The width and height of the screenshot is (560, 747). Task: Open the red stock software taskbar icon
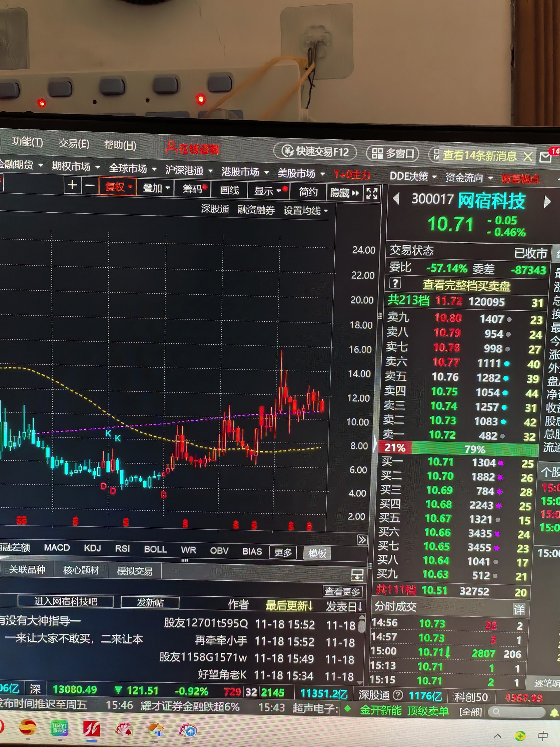click(91, 729)
